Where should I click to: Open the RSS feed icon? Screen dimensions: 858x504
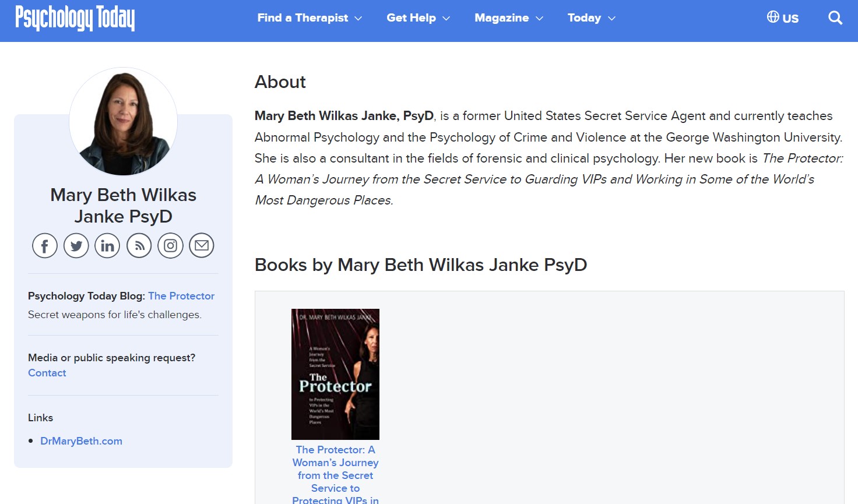coord(139,245)
